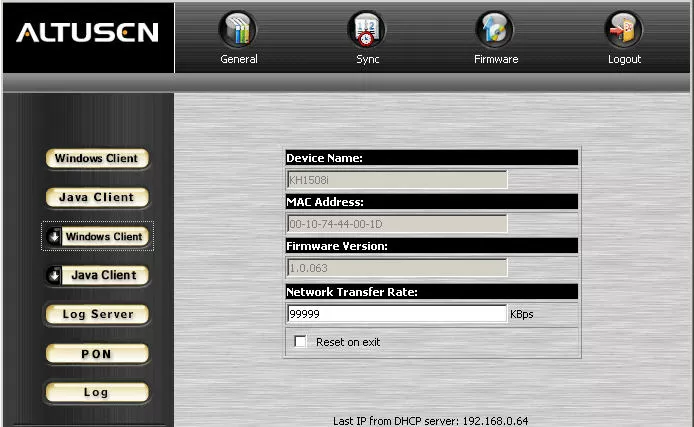
Task: Open the Firmware upgrade icon
Action: 495,30
